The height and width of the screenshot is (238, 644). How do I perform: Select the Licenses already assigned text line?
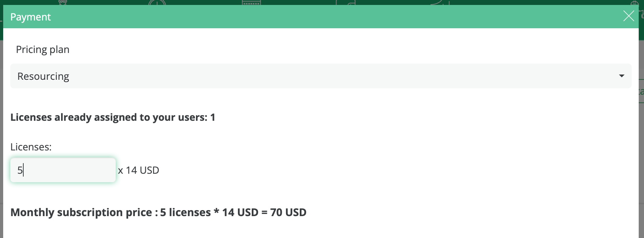coord(113,117)
